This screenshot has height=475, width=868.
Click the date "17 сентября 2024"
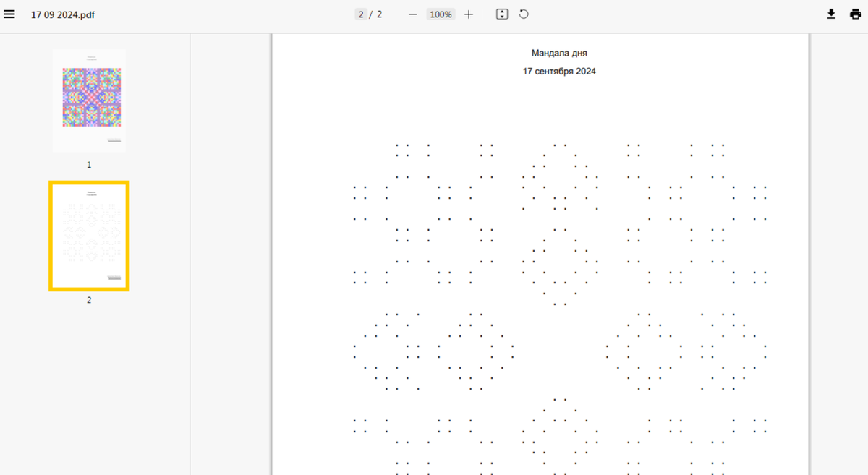(x=559, y=71)
